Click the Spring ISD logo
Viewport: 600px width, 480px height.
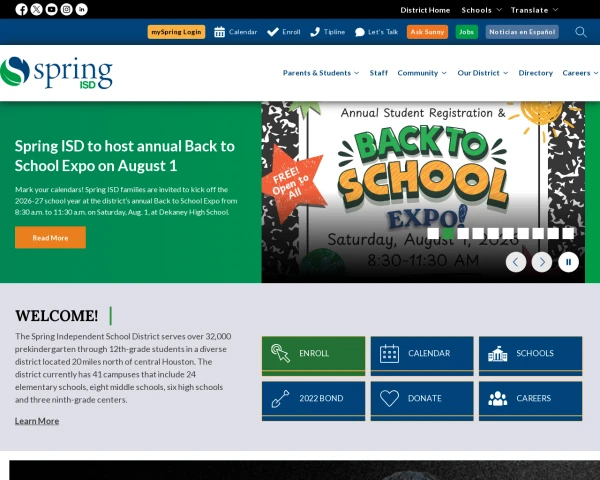(x=56, y=73)
